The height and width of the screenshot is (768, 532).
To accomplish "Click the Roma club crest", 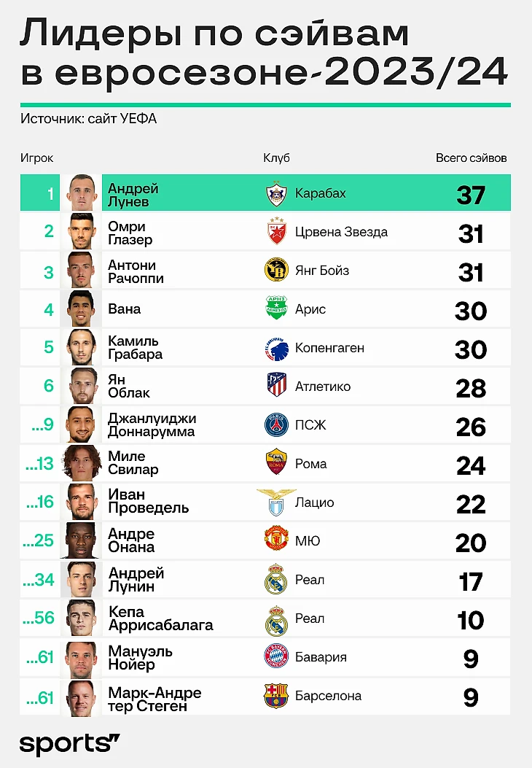I will (275, 464).
